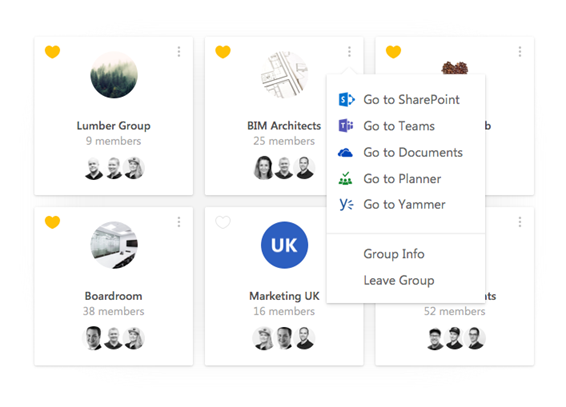The height and width of the screenshot is (407, 566).
Task: Click the green Planner icon
Action: pyautogui.click(x=345, y=178)
